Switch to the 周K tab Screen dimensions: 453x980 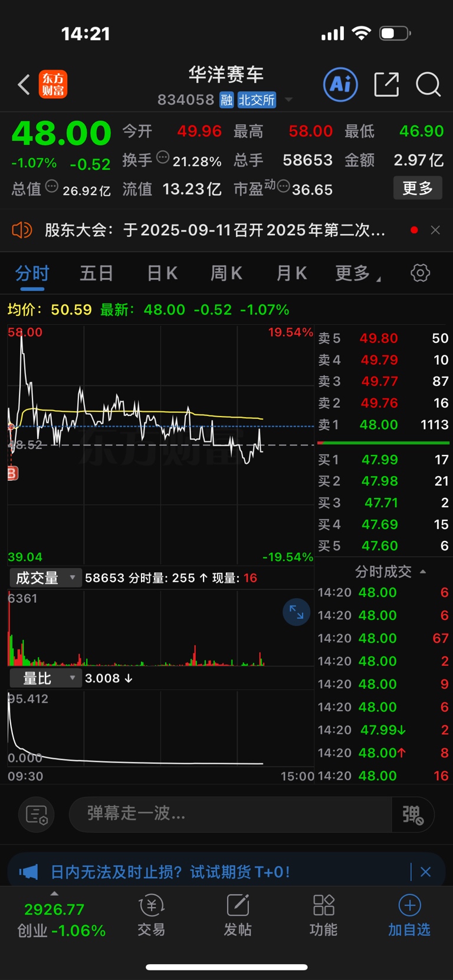pos(226,273)
